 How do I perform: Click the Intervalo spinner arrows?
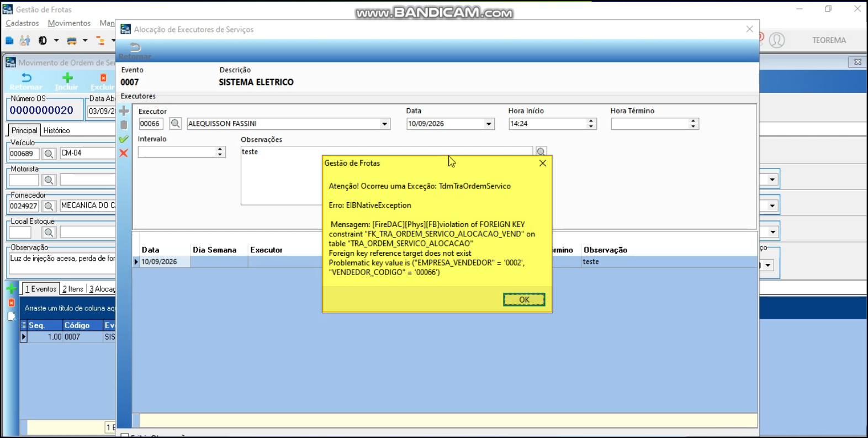point(220,151)
